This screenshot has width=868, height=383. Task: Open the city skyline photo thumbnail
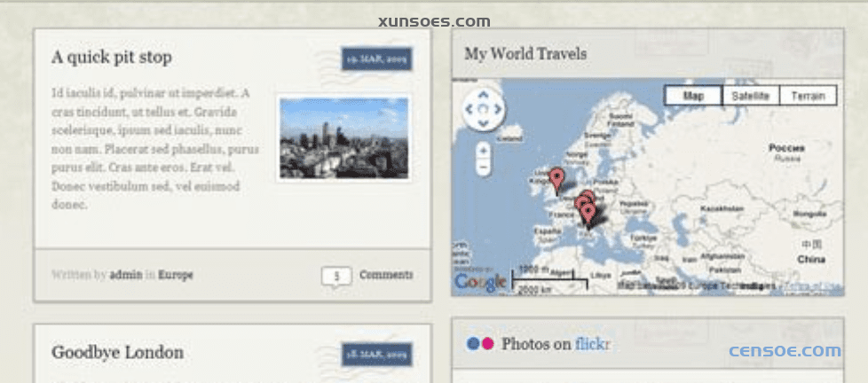click(343, 137)
